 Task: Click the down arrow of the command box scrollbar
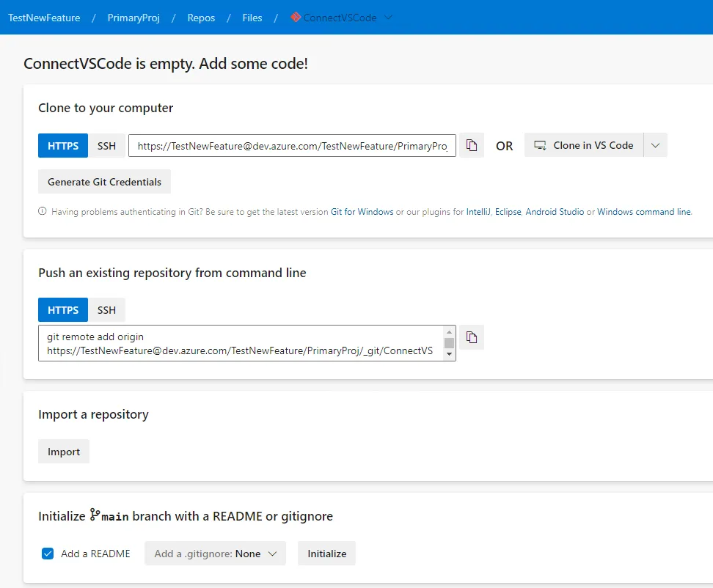pyautogui.click(x=449, y=354)
